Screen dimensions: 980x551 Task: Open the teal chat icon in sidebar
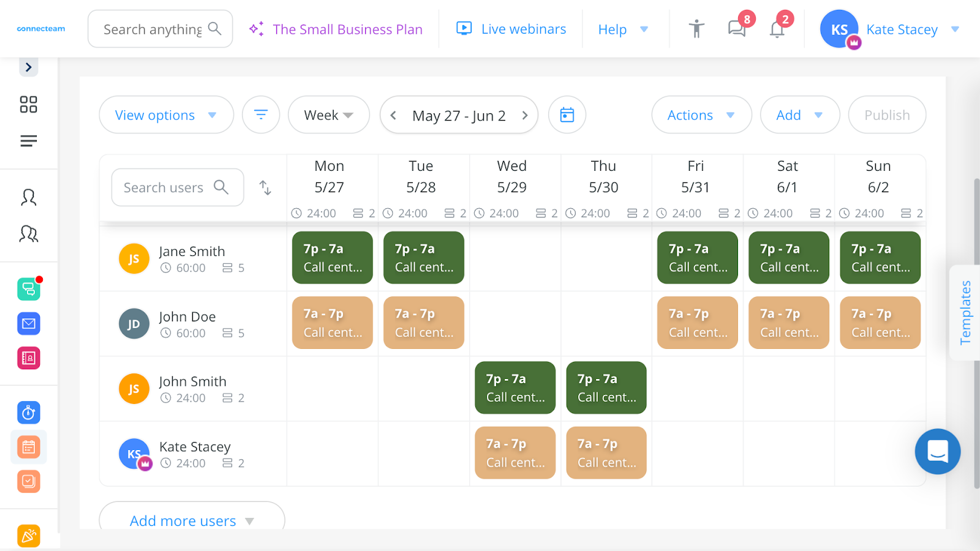pos(28,289)
